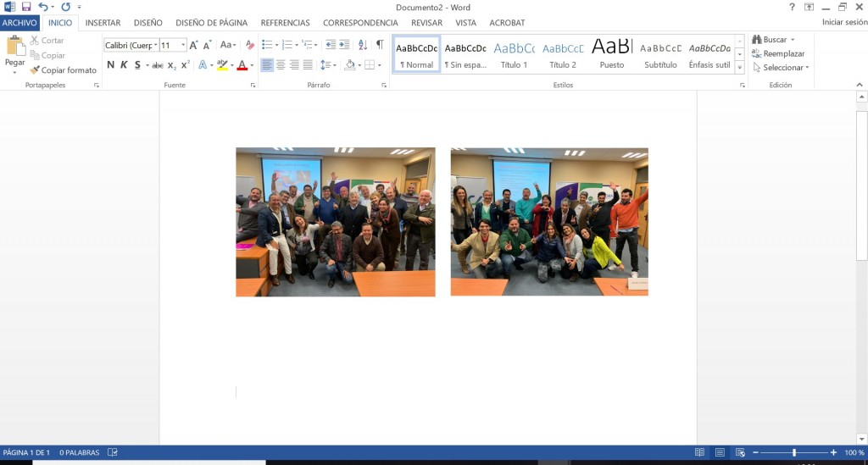This screenshot has width=868, height=465.
Task: Click the increase indent icon
Action: [x=345, y=45]
